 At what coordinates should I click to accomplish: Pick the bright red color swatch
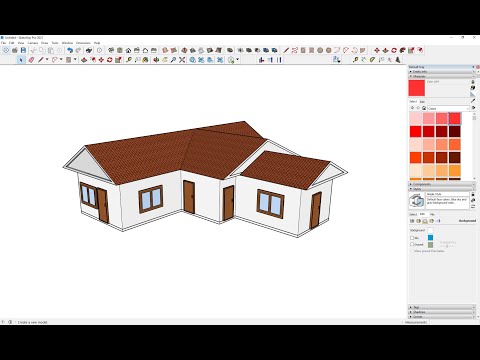coord(416,131)
